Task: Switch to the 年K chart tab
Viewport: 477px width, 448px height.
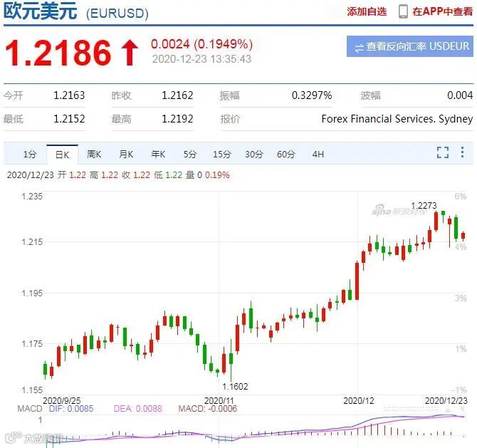Action: point(158,155)
